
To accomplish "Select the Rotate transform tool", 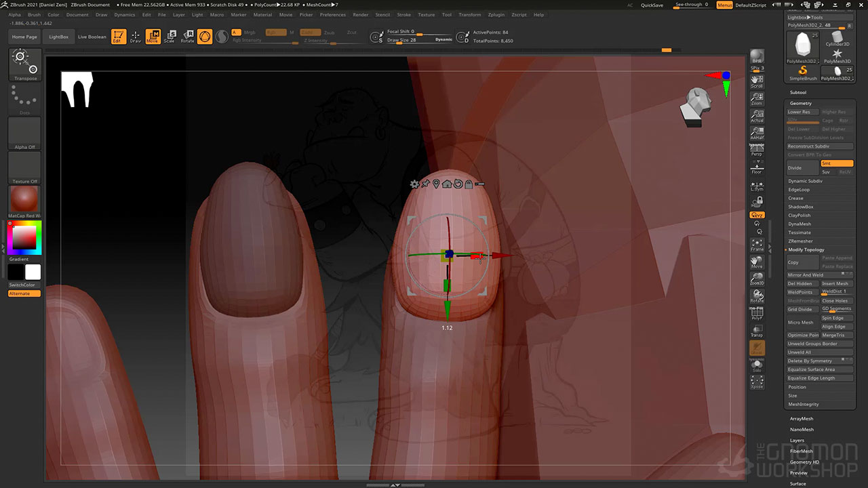I will [x=187, y=37].
